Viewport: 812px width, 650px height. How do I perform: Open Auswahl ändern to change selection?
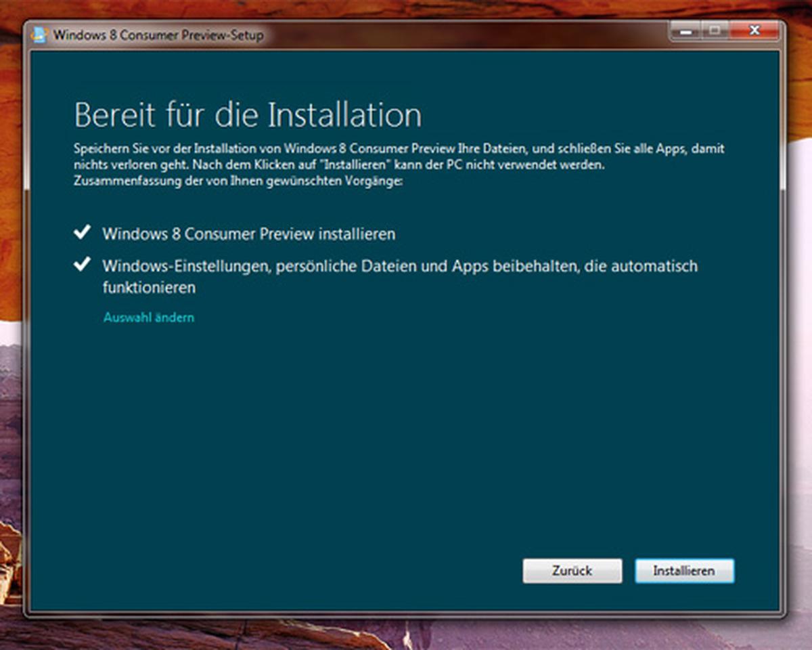tap(149, 317)
